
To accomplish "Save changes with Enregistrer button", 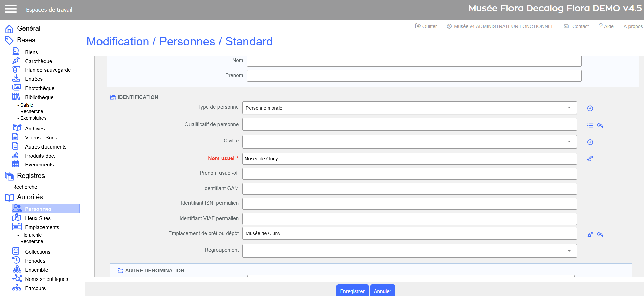I will (352, 291).
